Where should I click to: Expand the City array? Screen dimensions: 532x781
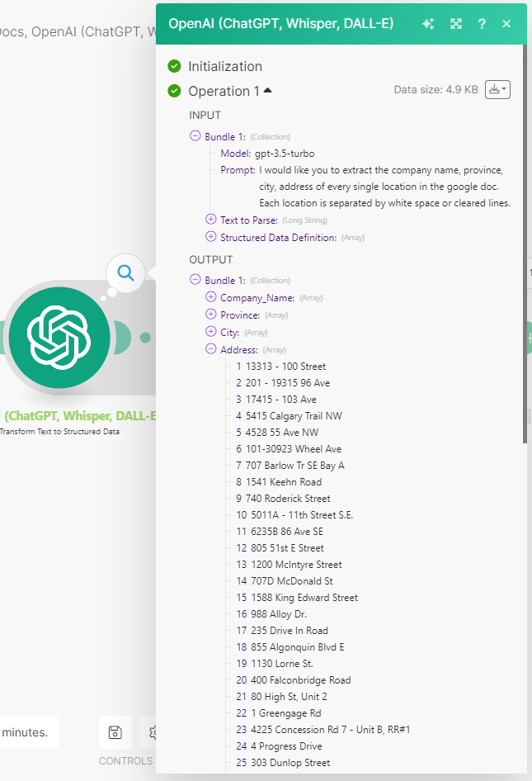(211, 332)
